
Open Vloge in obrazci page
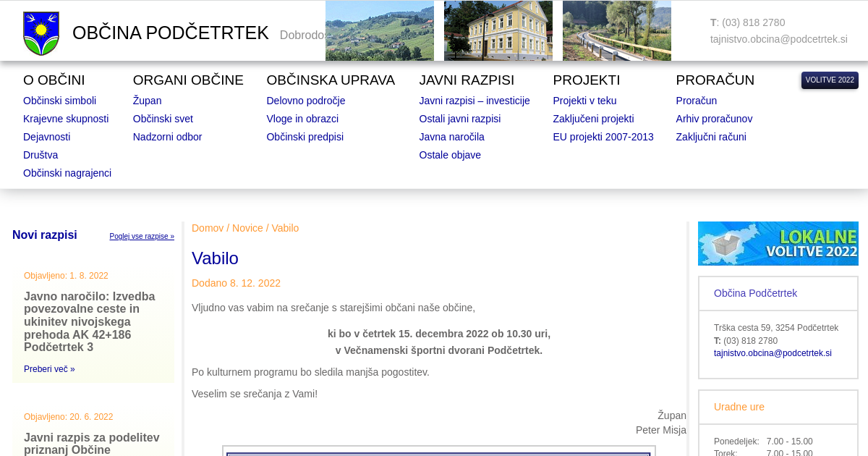[302, 119]
